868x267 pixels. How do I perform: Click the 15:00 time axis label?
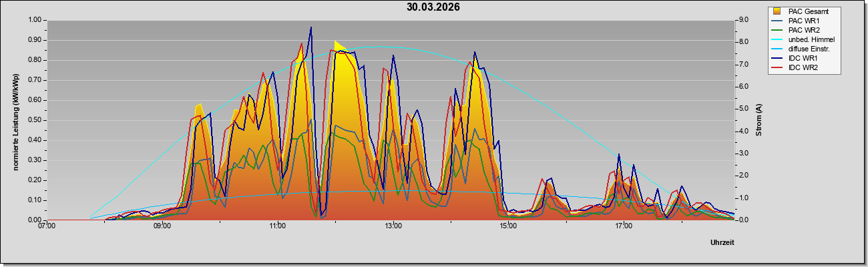[x=508, y=226]
